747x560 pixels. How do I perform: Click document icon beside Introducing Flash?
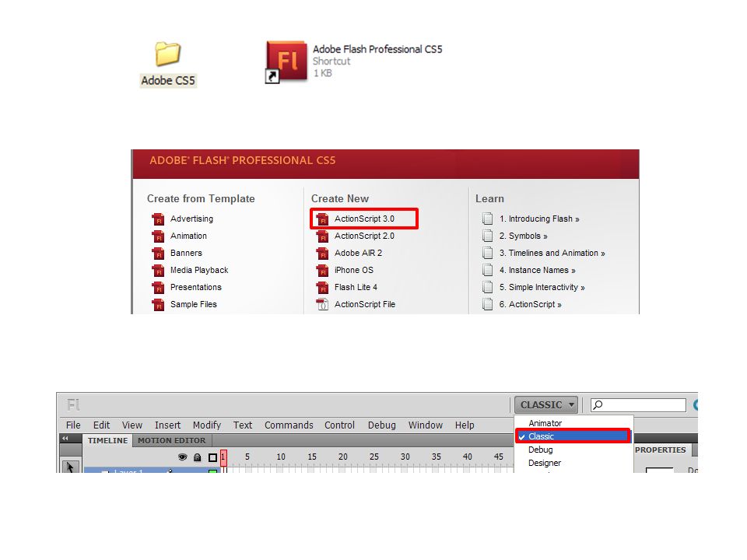pos(487,219)
